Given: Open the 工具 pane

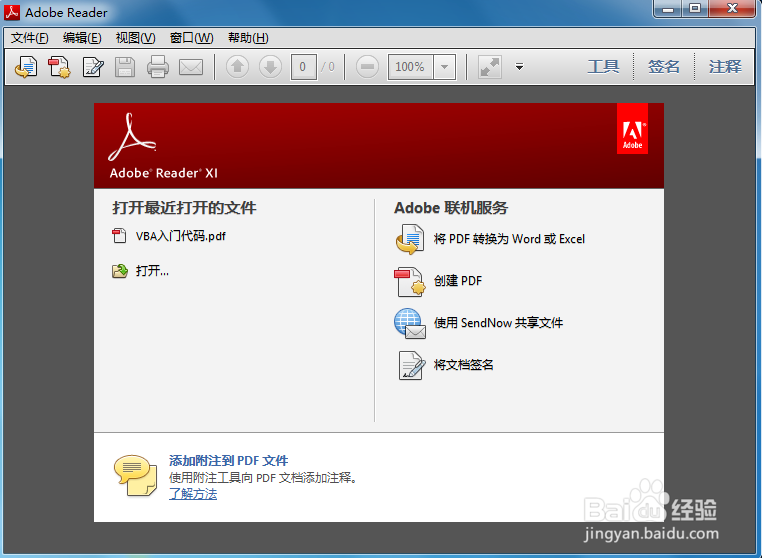Looking at the screenshot, I should coord(603,67).
